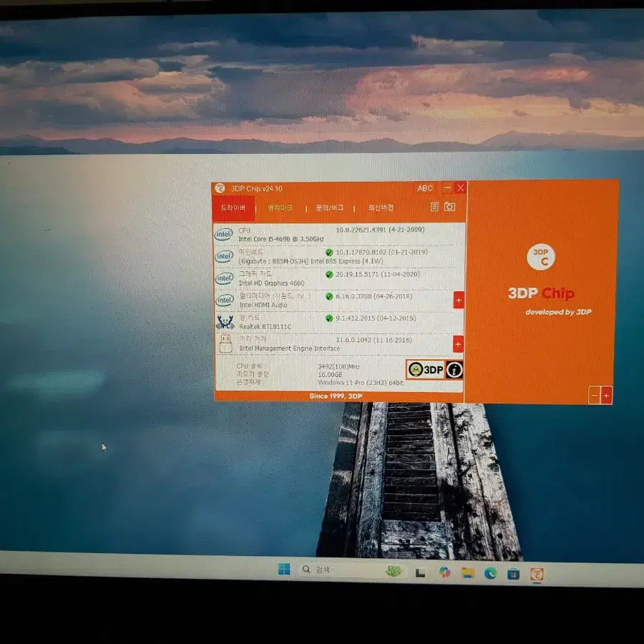Expand the Intel Management Engine Interface row's red plus
The width and height of the screenshot is (644, 644).
[x=458, y=344]
